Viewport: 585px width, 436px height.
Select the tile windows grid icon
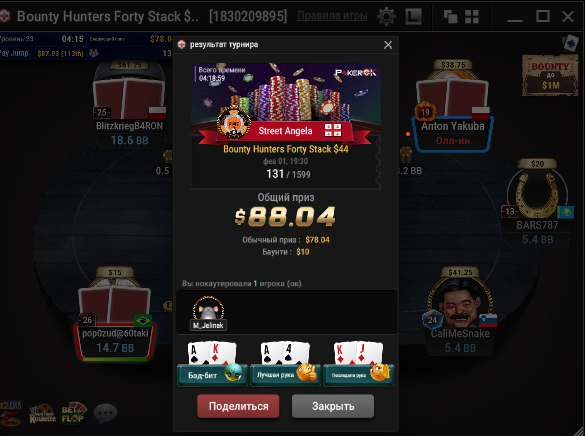coord(472,17)
